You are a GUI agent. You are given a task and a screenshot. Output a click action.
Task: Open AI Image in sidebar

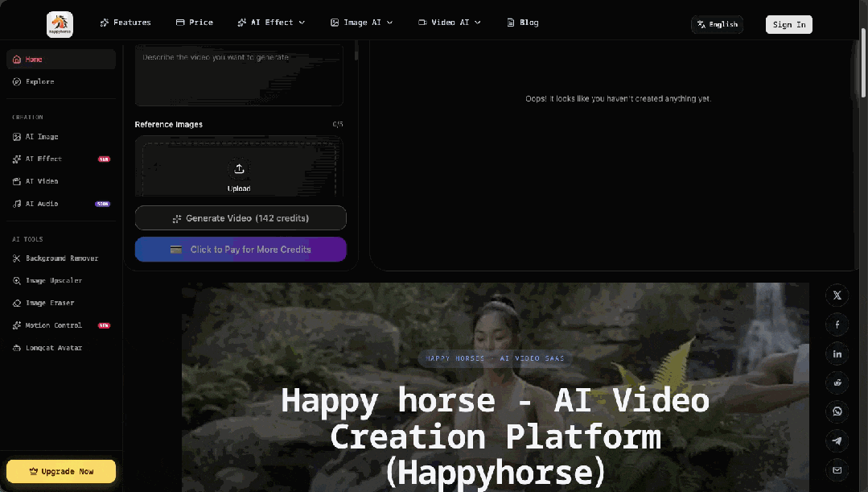(x=61, y=136)
